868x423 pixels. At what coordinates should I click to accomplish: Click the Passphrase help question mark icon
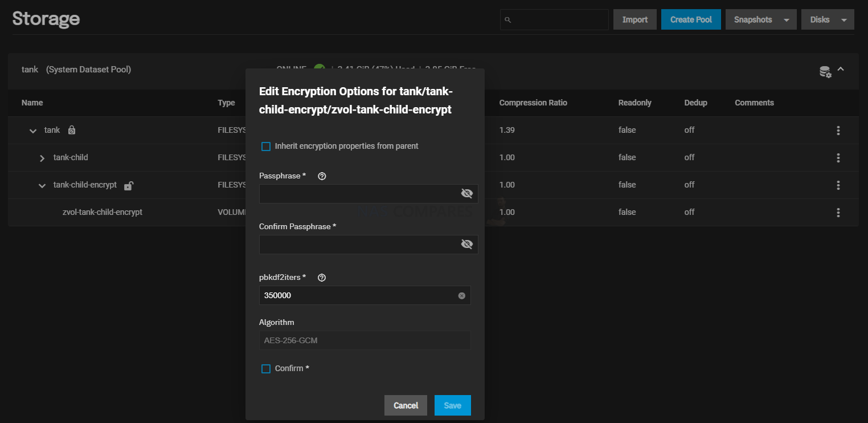pos(322,176)
